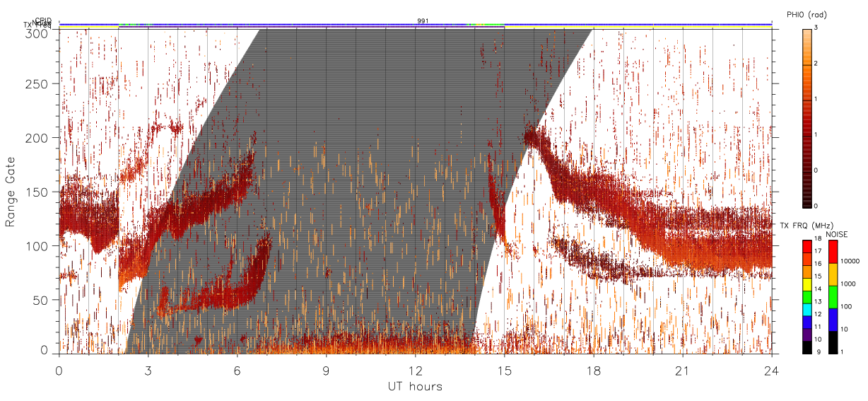This screenshot has height=401, width=868.
Task: Pick the red swatch in TX FRQ legend
Action: tap(807, 247)
